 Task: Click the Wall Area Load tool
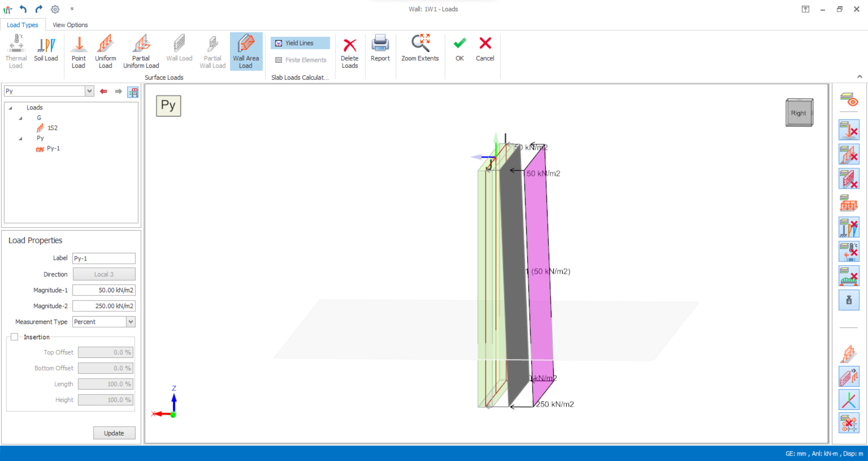pyautogui.click(x=246, y=52)
